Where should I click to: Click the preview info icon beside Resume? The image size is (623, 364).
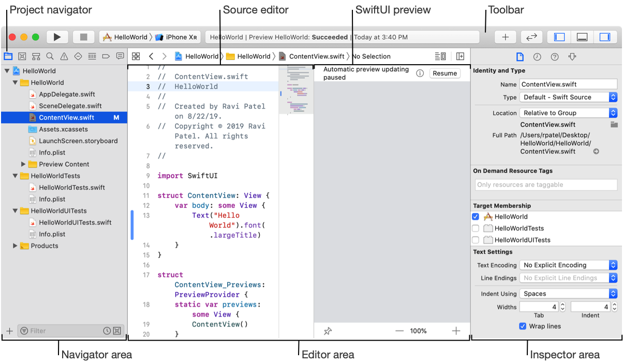click(x=420, y=73)
